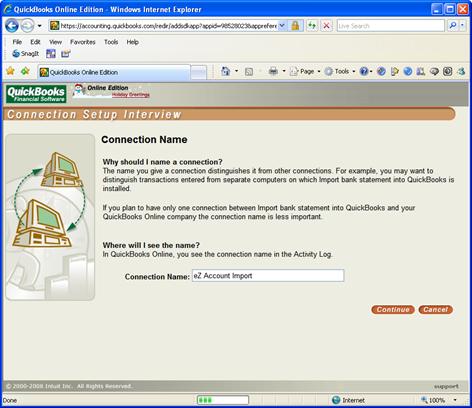
Task: Click the blue Help question mark icon
Action: [365, 71]
